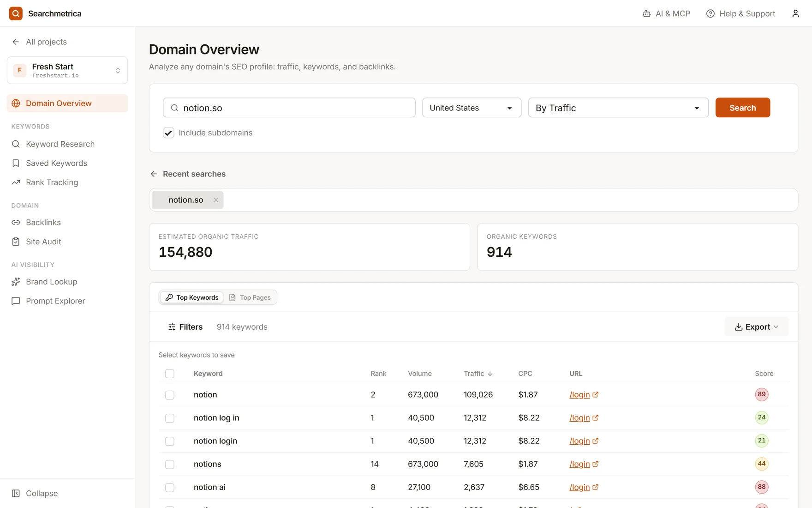Click the Score column header

click(764, 374)
